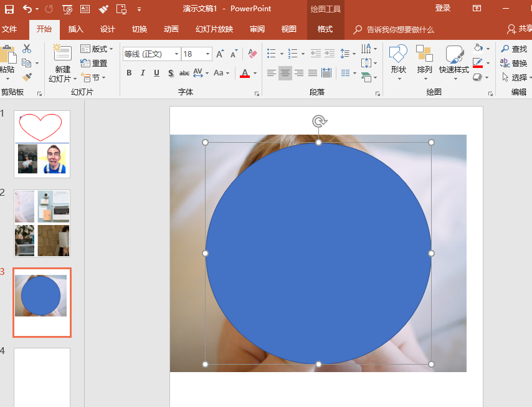Select slide 2 thumbnail with four photos
The height and width of the screenshot is (407, 532).
[42, 223]
